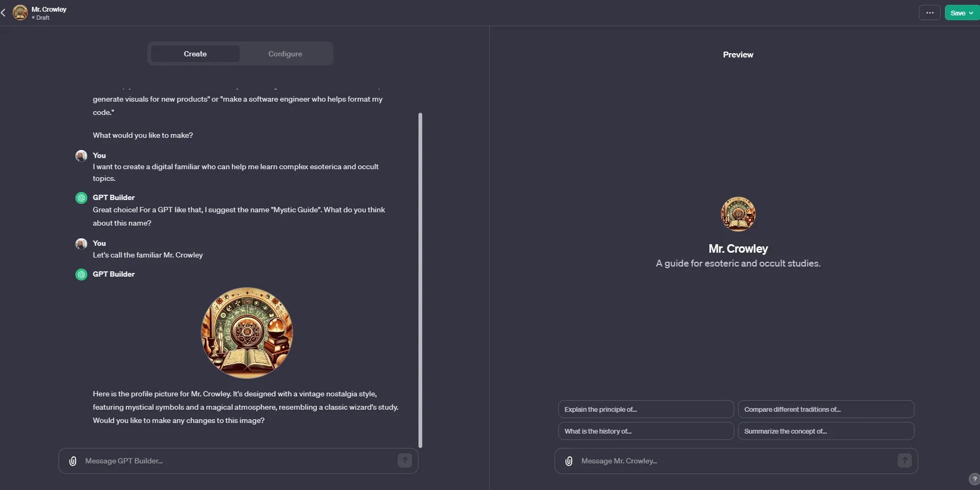Viewport: 980px width, 490px height.
Task: Open the three-dots more options menu
Action: pyautogui.click(x=929, y=13)
